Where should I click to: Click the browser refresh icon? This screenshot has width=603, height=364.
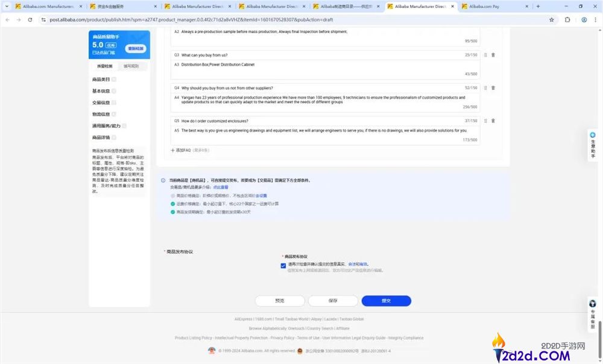tap(30, 19)
